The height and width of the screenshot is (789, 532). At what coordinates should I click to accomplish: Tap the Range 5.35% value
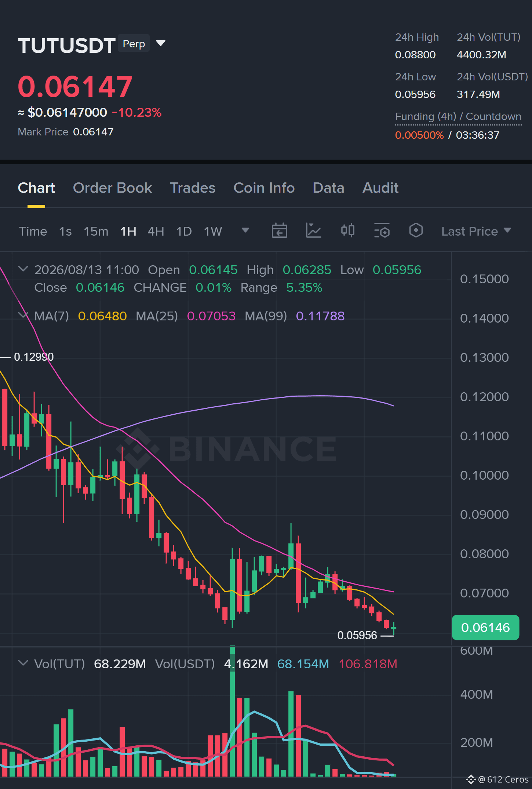(x=304, y=288)
